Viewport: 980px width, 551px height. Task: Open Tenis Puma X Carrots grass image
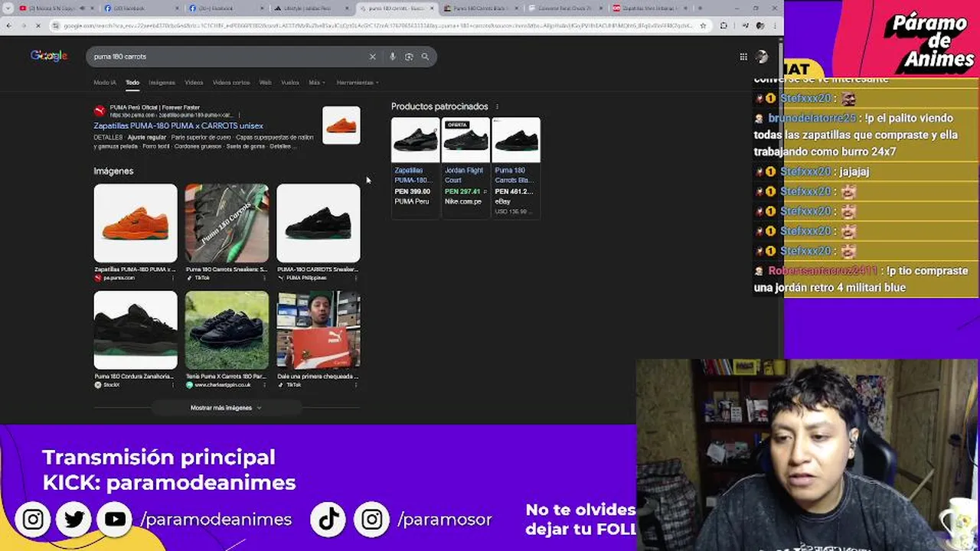(227, 330)
